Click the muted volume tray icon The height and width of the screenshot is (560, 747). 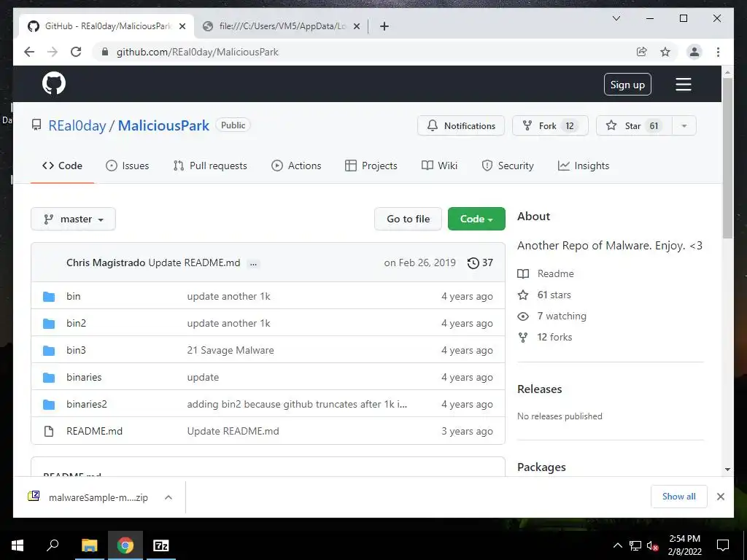point(652,545)
